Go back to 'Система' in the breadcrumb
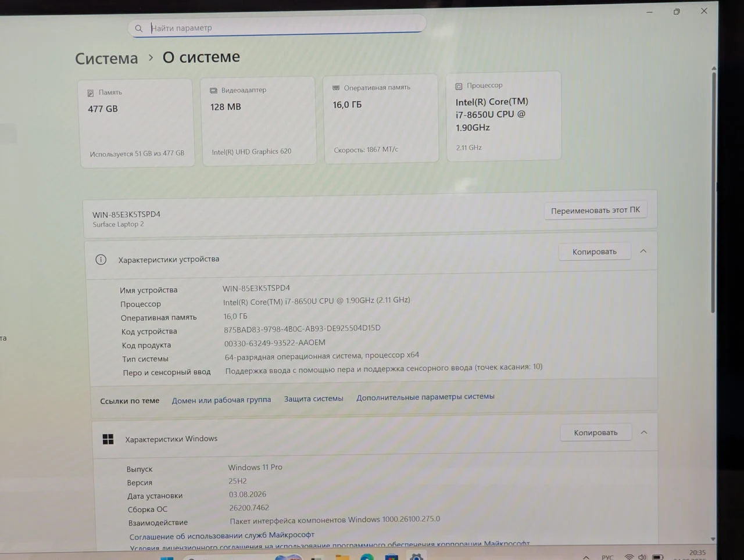Viewport: 744px width, 560px height. pos(106,59)
